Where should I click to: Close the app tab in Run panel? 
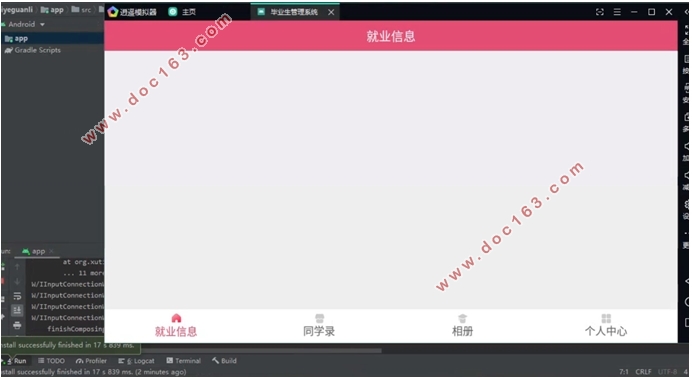[51, 251]
